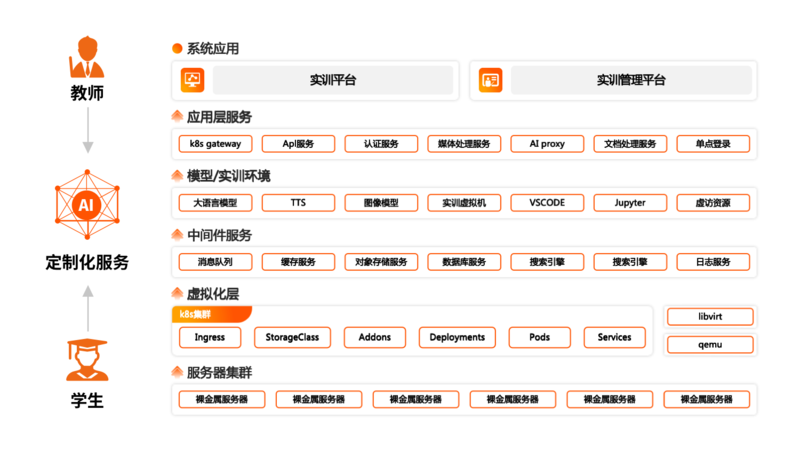Screen dimensions: 800x457
Task: Click the teacher avatar icon
Action: 87,58
